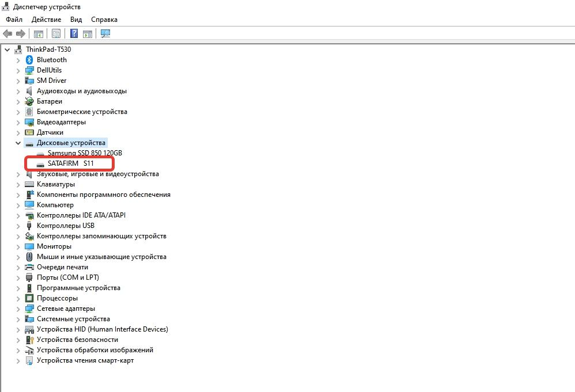Screen dimensions: 575x392
Task: Select the DellUtils label
Action: (x=49, y=70)
